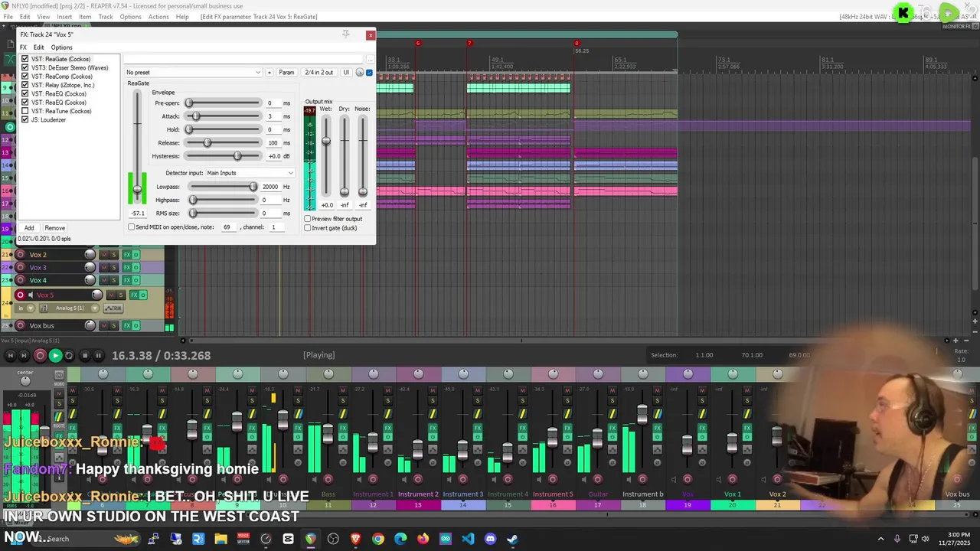
Task: Mute the Vox 5 track
Action: (111, 295)
